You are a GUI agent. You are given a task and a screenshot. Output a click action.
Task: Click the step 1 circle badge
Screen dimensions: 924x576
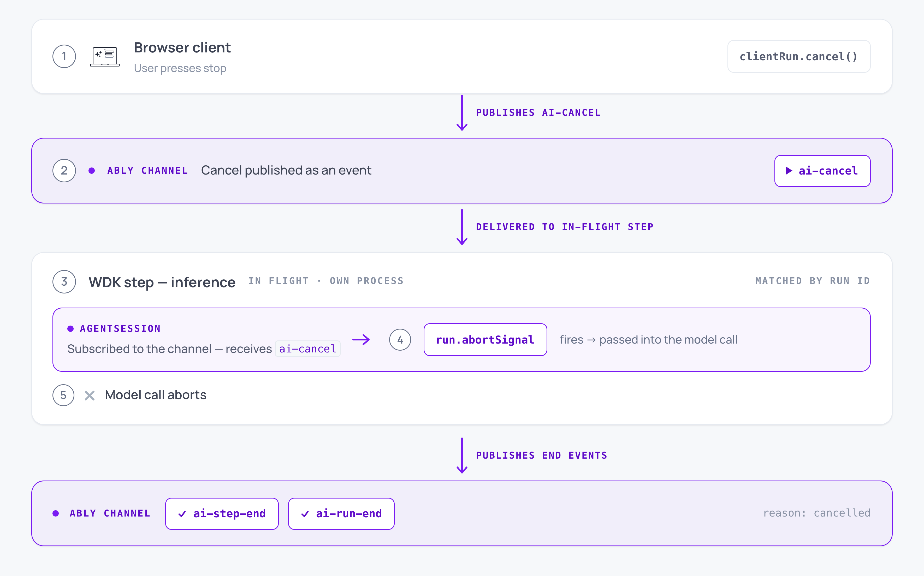64,56
